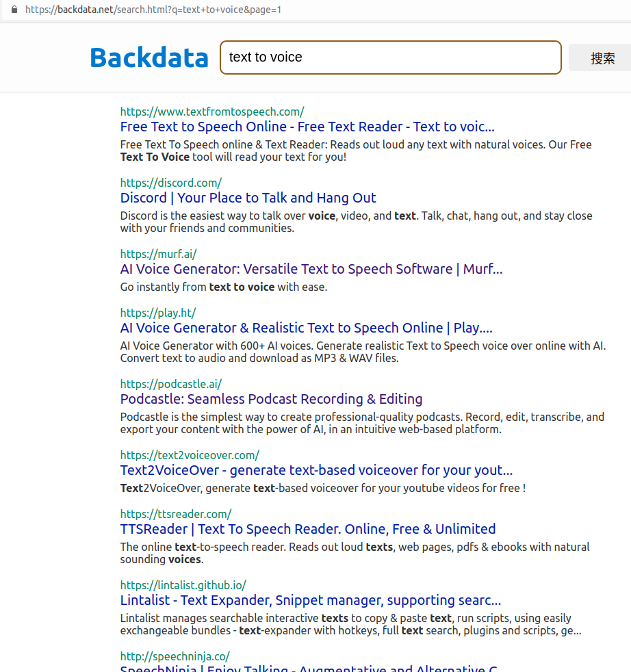Open 'Discord | Your Place to Talk' result
This screenshot has width=631, height=672.
[x=248, y=198]
